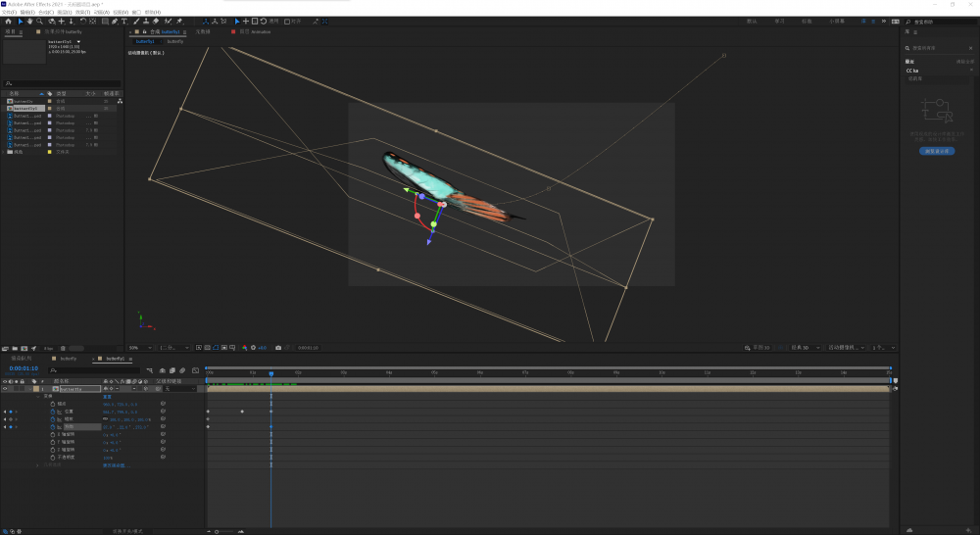This screenshot has height=535, width=980.
Task: Click the blue Browse libraries button
Action: [936, 151]
